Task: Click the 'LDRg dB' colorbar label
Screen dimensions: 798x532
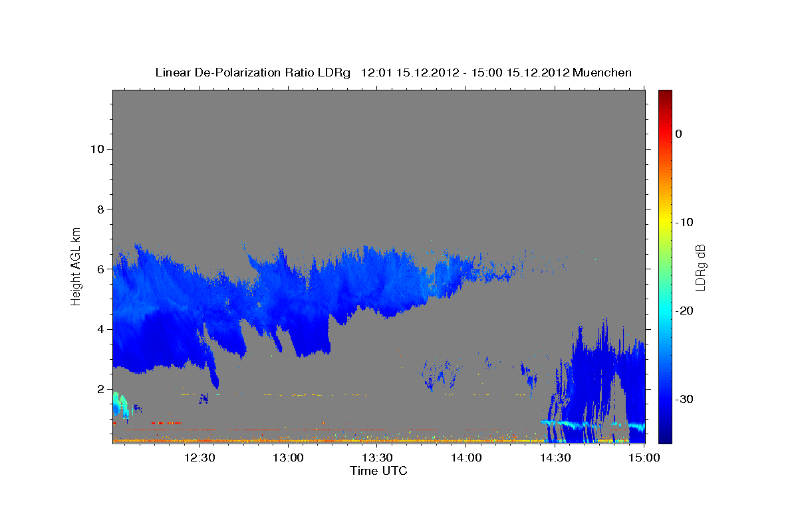Action: point(700,268)
